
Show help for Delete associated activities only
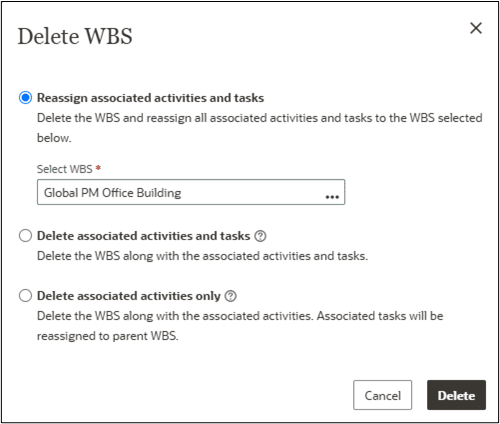point(230,296)
